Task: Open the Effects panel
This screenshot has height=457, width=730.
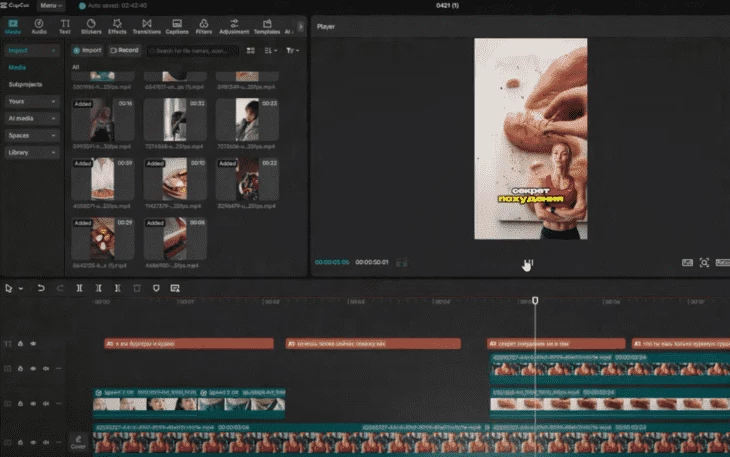Action: click(x=117, y=27)
